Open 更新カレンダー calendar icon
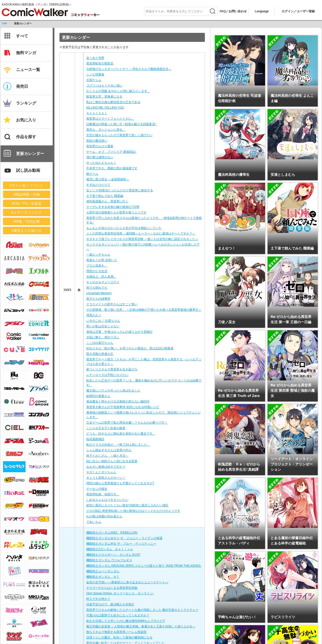322x644 pixels. click(7, 153)
